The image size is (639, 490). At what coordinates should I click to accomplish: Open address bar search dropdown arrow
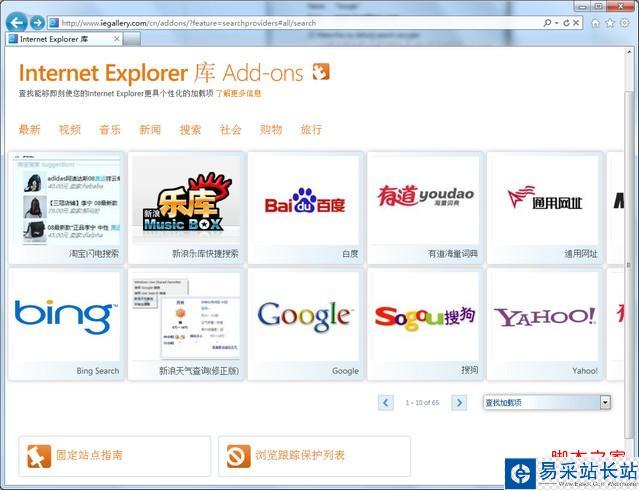(x=557, y=23)
